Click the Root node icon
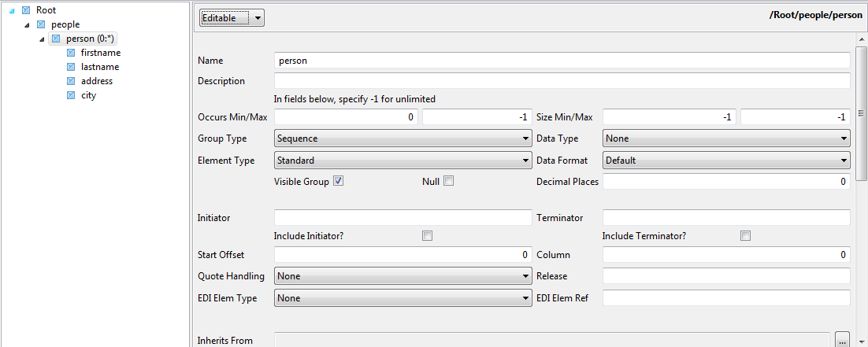The width and height of the screenshot is (868, 347). (27, 10)
